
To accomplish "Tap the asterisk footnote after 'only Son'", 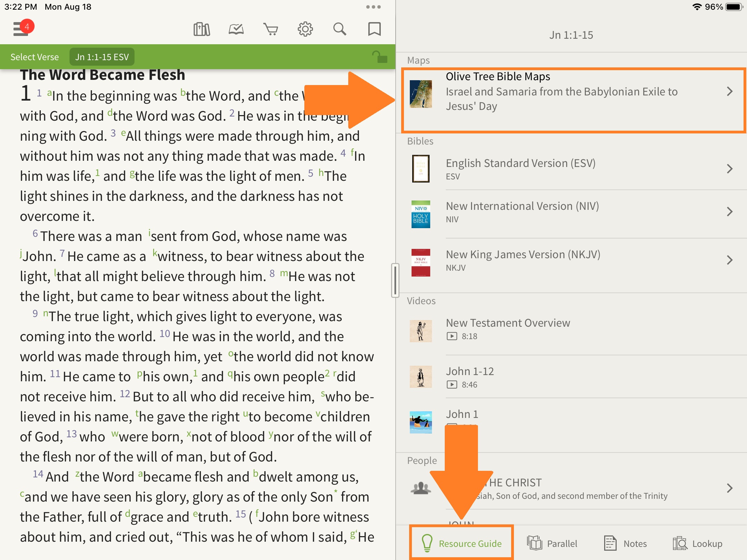I will tap(335, 492).
